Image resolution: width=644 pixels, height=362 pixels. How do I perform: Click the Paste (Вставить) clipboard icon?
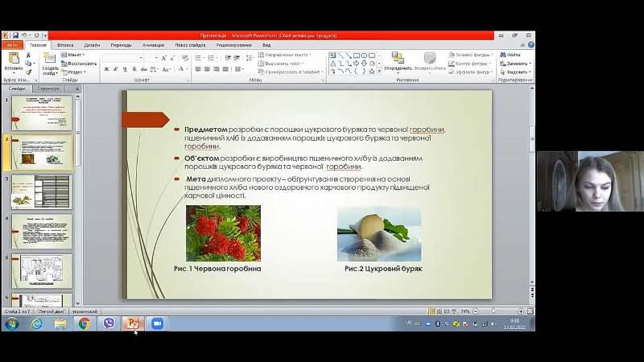pos(14,58)
